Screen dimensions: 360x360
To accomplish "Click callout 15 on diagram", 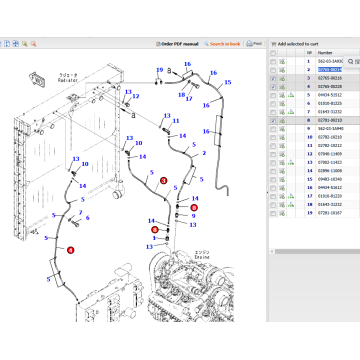I will [228, 82].
